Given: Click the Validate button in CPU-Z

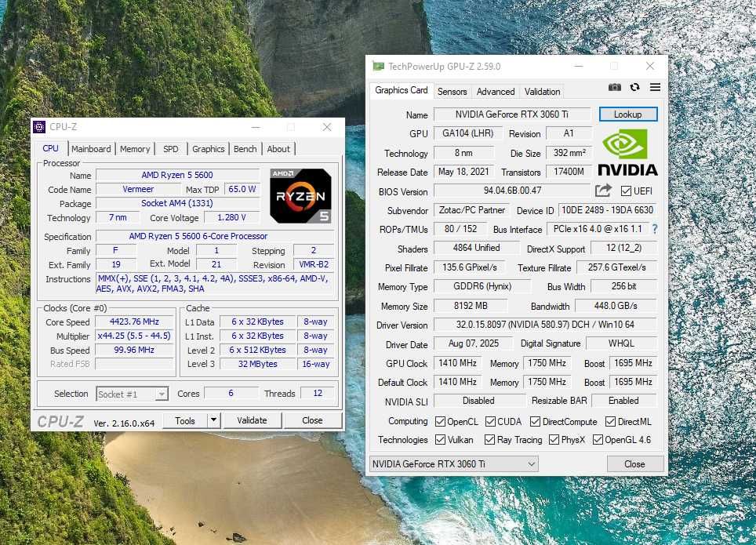Looking at the screenshot, I should click(252, 420).
